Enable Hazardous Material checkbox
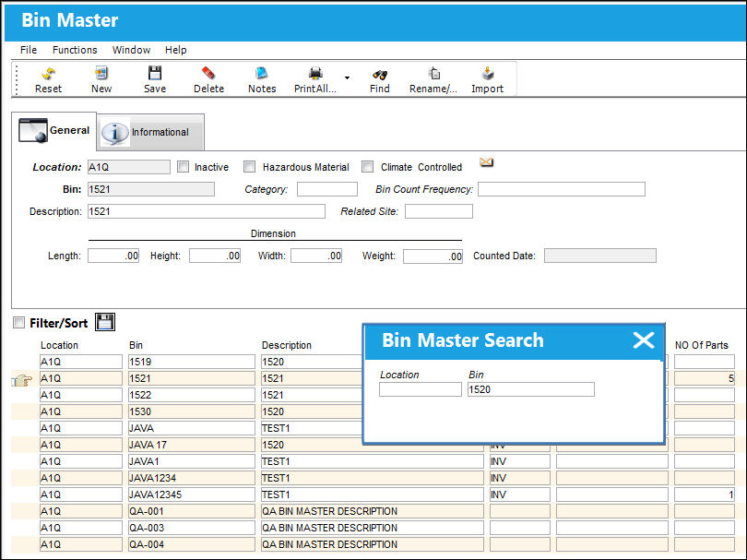 tap(249, 166)
